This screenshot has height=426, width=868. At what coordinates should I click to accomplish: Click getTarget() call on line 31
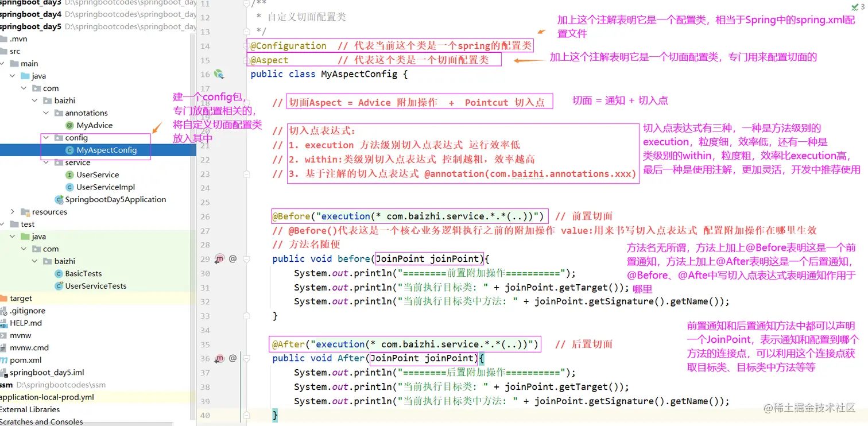(x=588, y=288)
